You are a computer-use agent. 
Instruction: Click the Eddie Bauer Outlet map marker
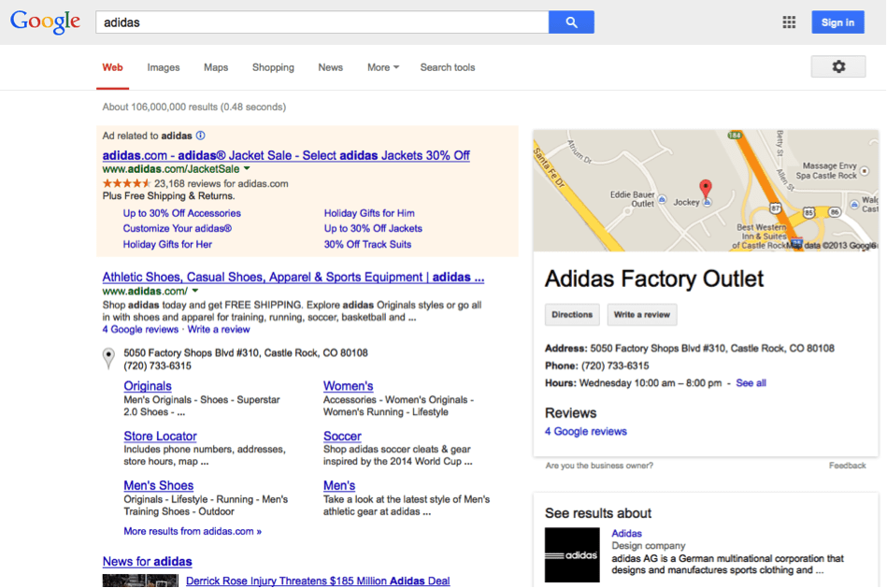663,199
